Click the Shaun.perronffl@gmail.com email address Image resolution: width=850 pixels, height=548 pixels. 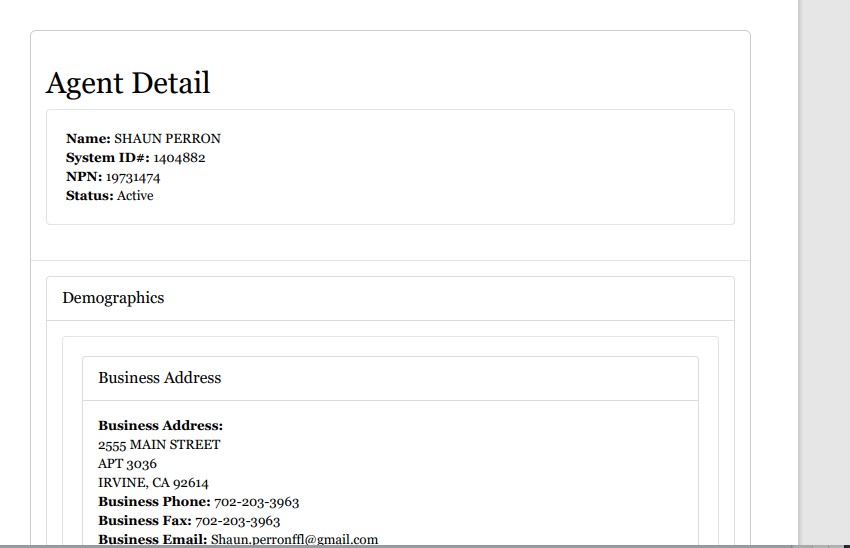click(294, 540)
